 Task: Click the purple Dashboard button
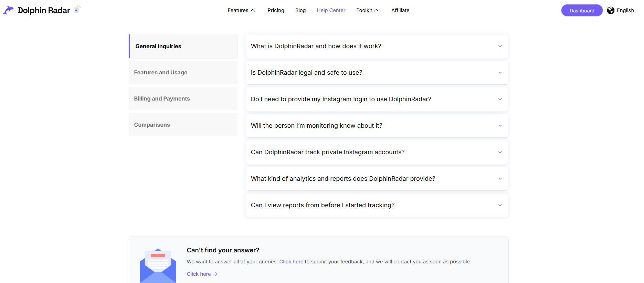click(x=581, y=11)
